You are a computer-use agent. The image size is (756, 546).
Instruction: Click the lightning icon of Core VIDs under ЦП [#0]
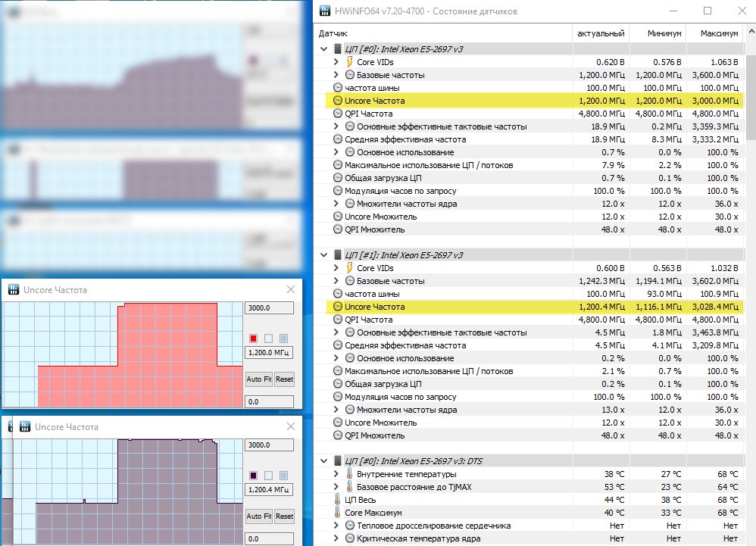349,61
